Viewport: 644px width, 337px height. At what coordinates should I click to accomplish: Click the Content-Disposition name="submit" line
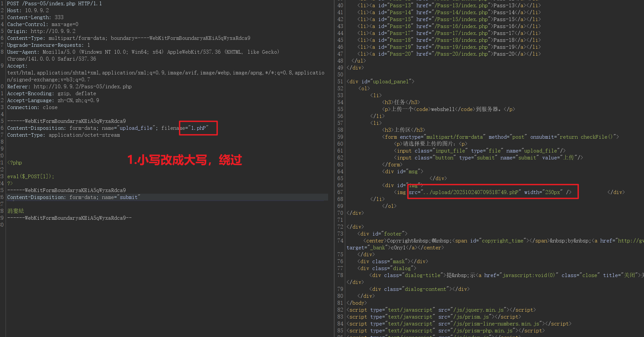pos(74,197)
